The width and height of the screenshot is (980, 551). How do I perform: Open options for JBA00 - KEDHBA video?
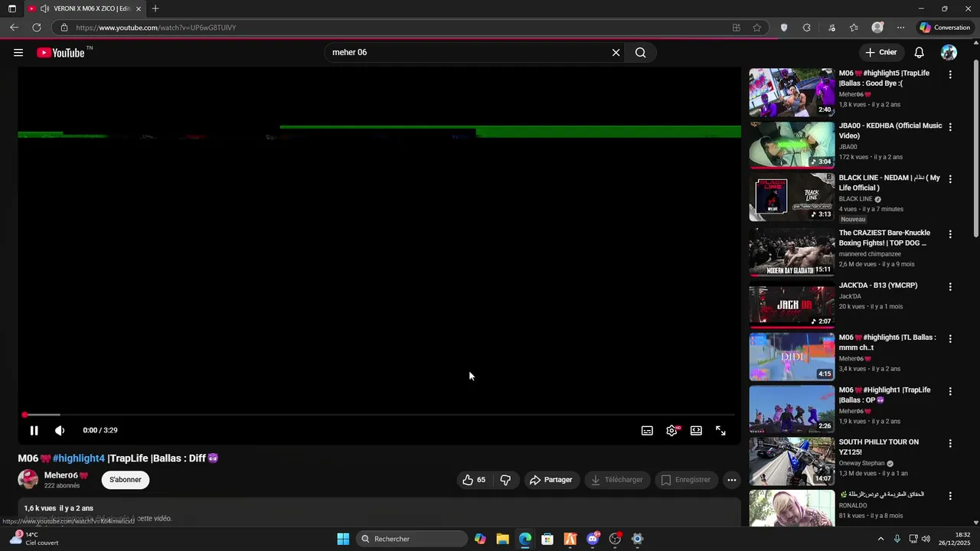tap(950, 127)
